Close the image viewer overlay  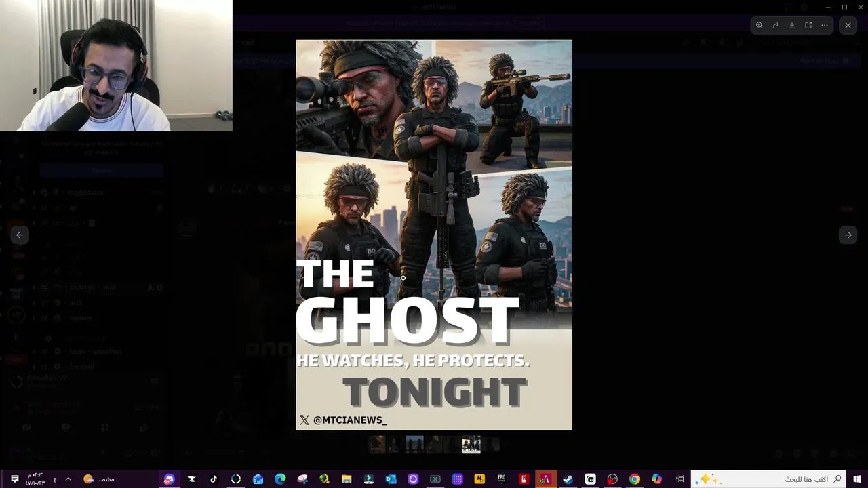click(848, 25)
